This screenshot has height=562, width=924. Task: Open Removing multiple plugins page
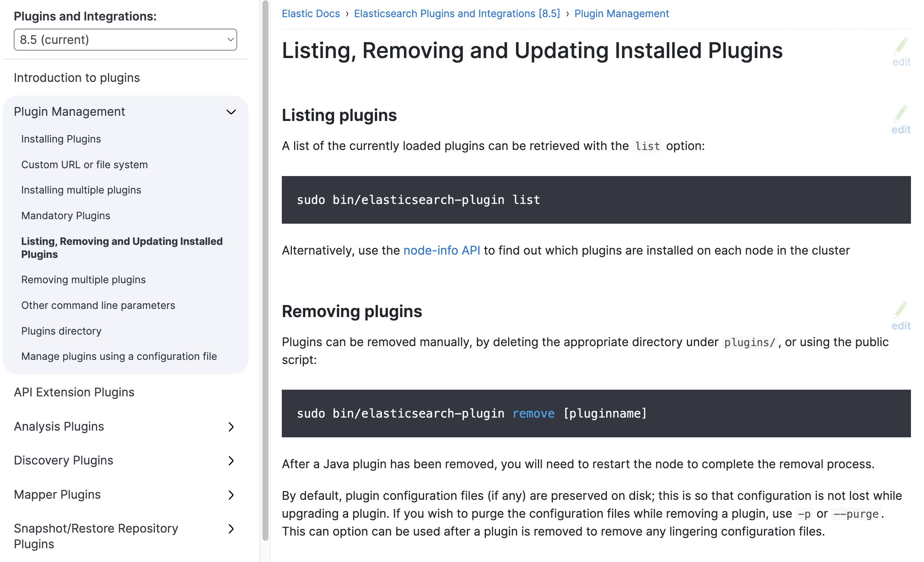(x=83, y=280)
